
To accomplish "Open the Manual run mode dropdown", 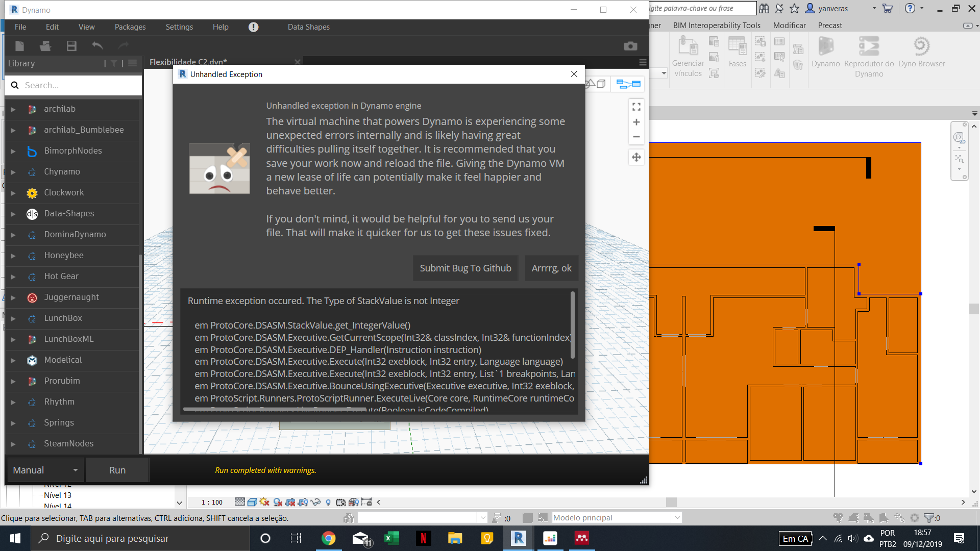I will pyautogui.click(x=45, y=470).
